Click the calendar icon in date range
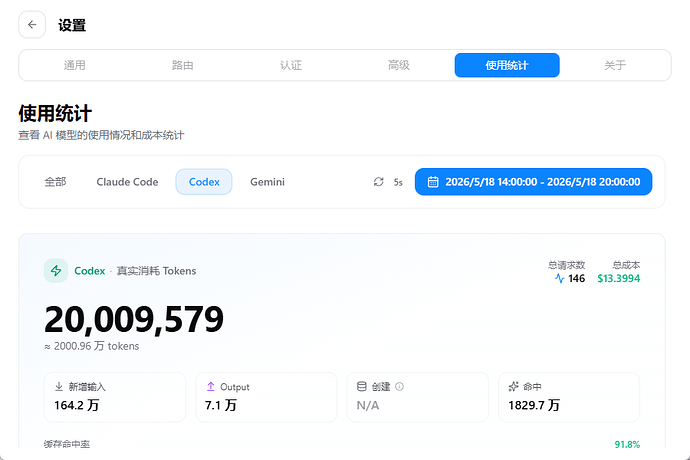The width and height of the screenshot is (690, 460). click(x=433, y=182)
